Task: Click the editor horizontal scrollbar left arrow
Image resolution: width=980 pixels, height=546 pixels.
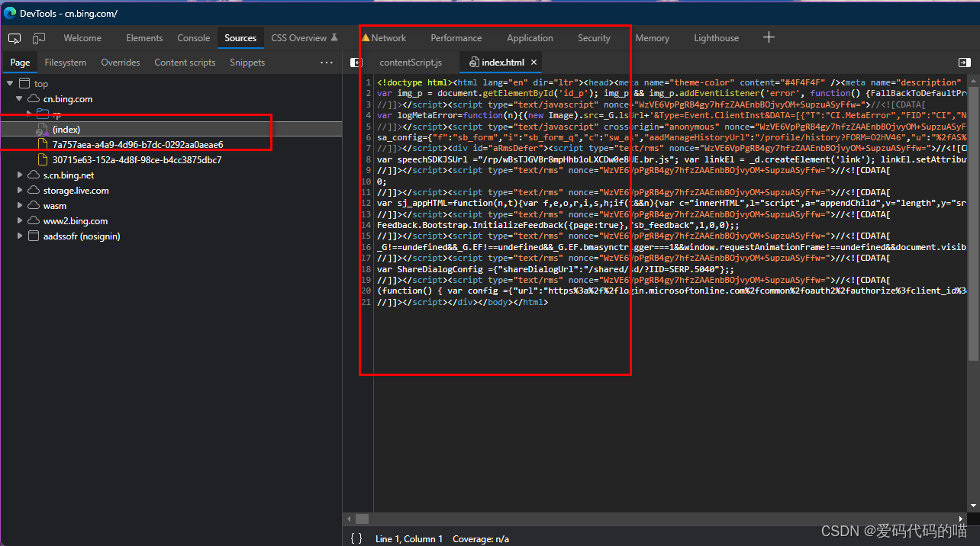Action: tap(348, 519)
